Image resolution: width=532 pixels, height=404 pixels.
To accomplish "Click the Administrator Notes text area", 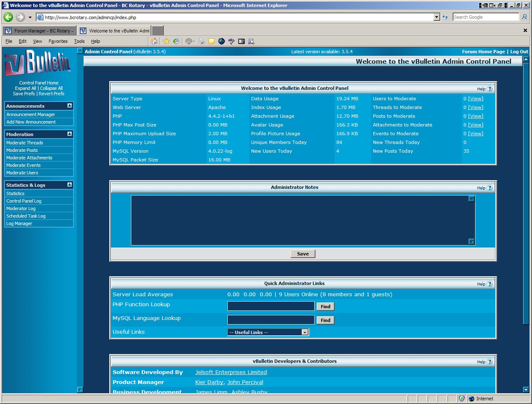I will coord(303,220).
